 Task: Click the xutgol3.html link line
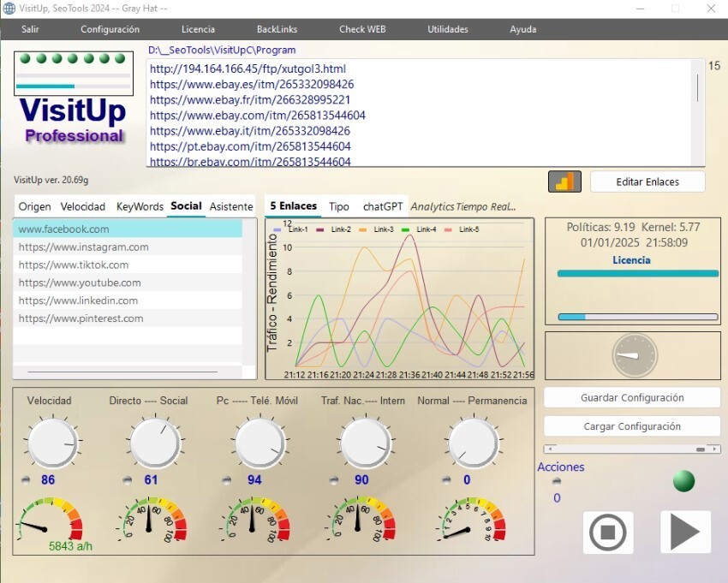coord(248,68)
